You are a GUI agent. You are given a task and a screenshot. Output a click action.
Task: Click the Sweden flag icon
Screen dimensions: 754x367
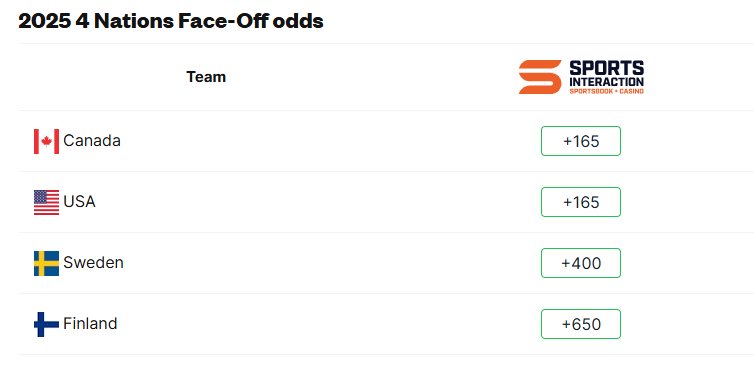46,263
